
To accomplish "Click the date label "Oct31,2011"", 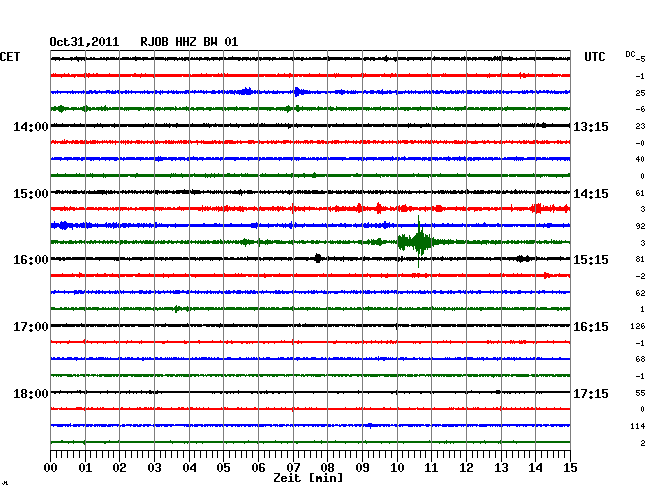I will click(84, 42).
